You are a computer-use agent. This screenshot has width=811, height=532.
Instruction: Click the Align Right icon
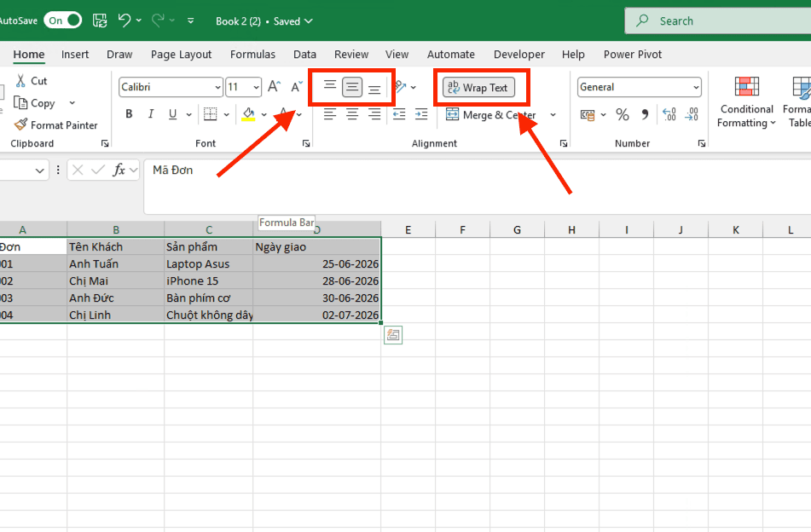click(x=374, y=114)
